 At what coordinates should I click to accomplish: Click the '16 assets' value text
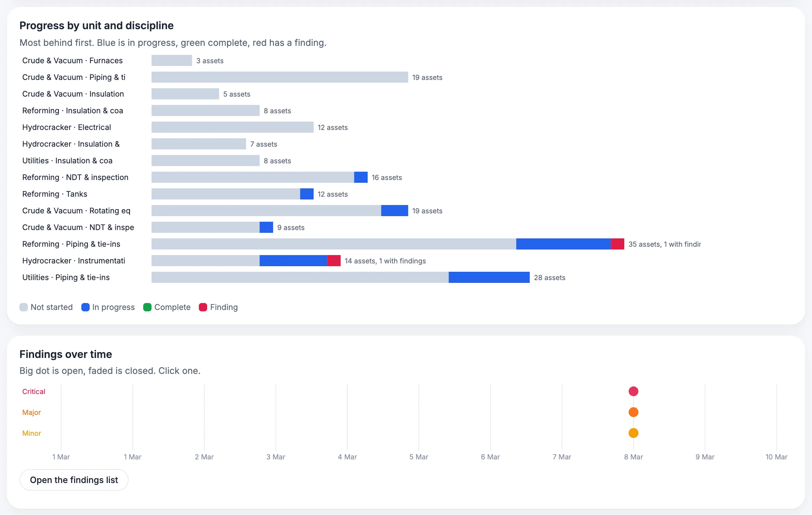click(387, 177)
